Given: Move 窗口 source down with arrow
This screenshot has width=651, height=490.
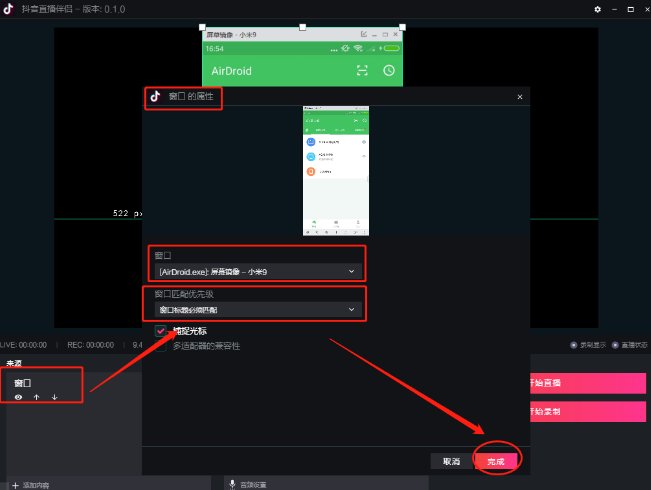Looking at the screenshot, I should point(54,397).
